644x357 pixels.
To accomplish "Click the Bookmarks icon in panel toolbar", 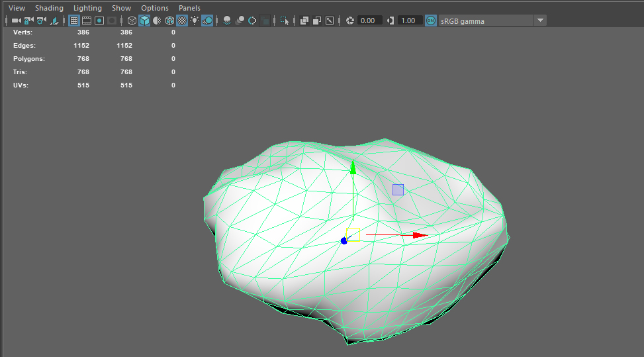I will 53,21.
